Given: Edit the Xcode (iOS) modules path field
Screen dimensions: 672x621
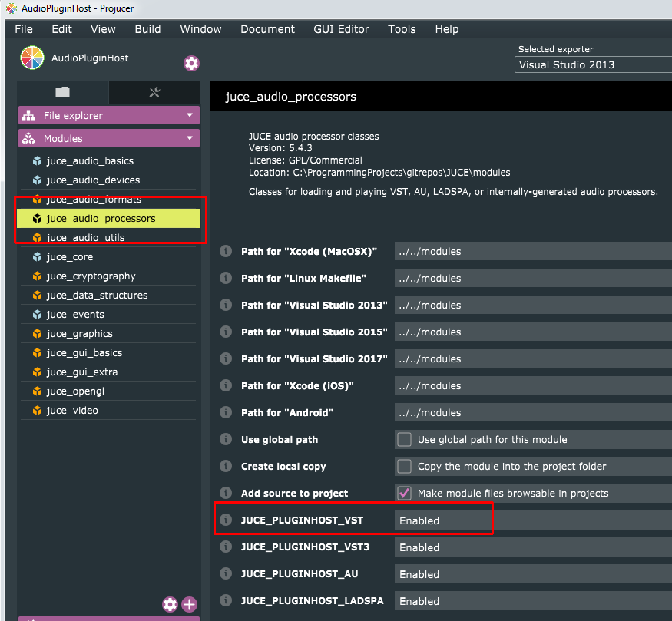Looking at the screenshot, I should point(533,386).
